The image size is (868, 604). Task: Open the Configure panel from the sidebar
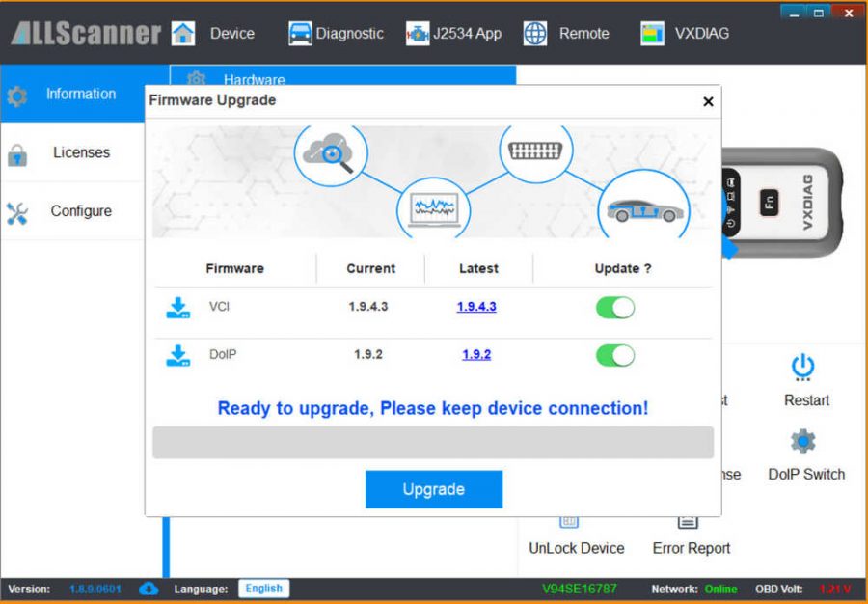coord(81,211)
